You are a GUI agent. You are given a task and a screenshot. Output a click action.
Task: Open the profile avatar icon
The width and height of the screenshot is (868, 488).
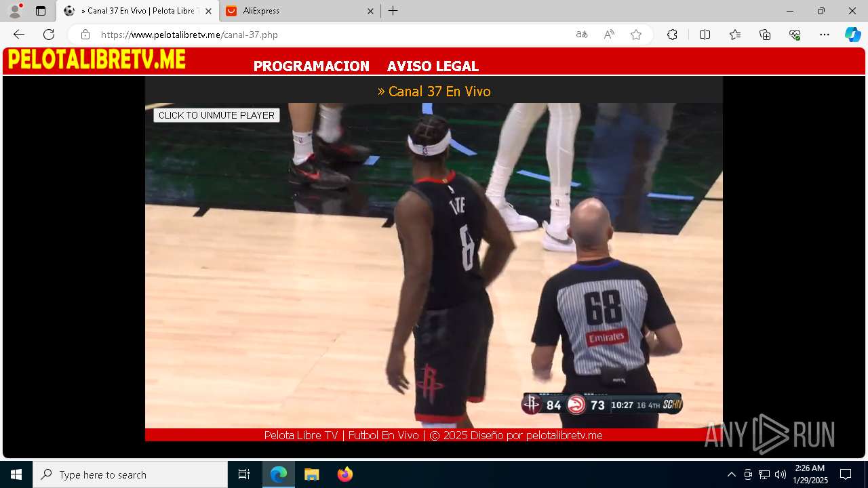[x=15, y=11]
